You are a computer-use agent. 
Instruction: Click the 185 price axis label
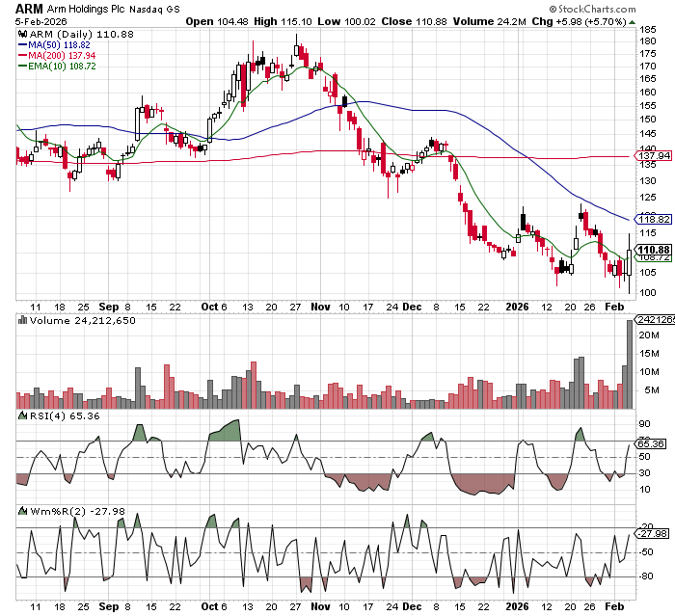click(647, 30)
